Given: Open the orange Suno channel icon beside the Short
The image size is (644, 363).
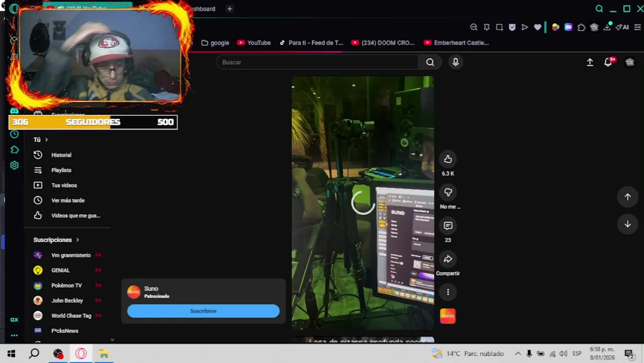Looking at the screenshot, I should 448,316.
